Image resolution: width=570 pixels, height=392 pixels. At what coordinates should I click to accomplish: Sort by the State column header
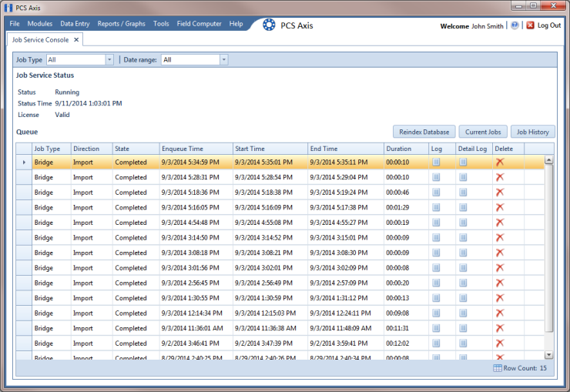click(136, 149)
